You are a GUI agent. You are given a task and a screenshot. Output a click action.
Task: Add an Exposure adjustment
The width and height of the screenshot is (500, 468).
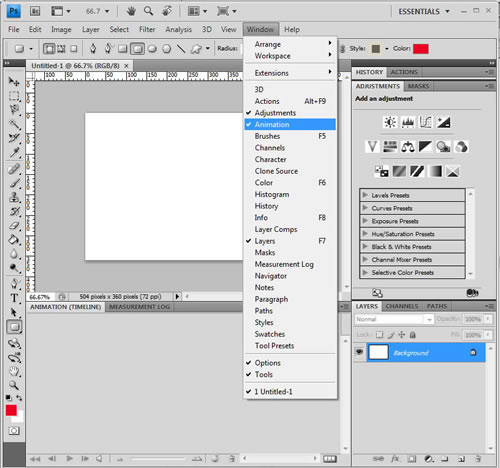point(444,122)
